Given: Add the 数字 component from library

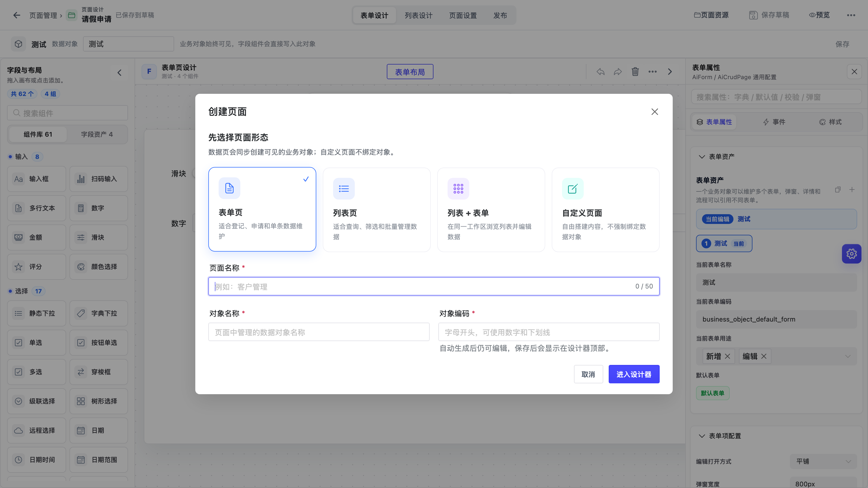Looking at the screenshot, I should [99, 208].
